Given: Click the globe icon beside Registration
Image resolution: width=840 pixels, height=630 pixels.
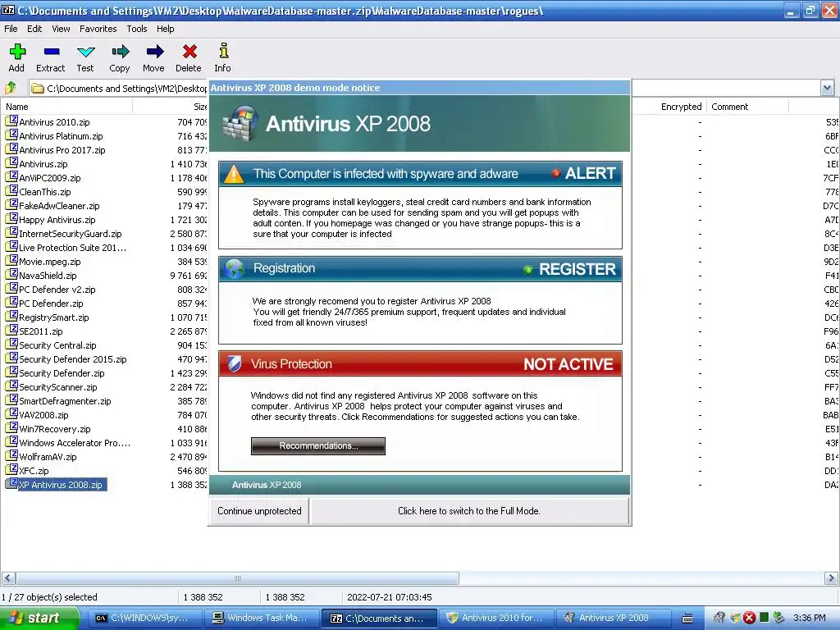Looking at the screenshot, I should click(234, 269).
